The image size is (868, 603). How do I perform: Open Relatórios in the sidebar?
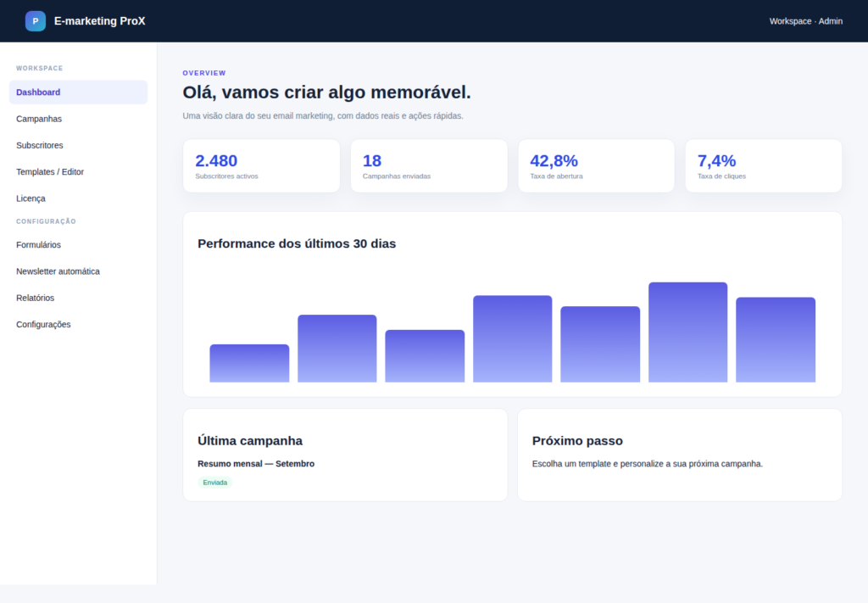pyautogui.click(x=78, y=298)
